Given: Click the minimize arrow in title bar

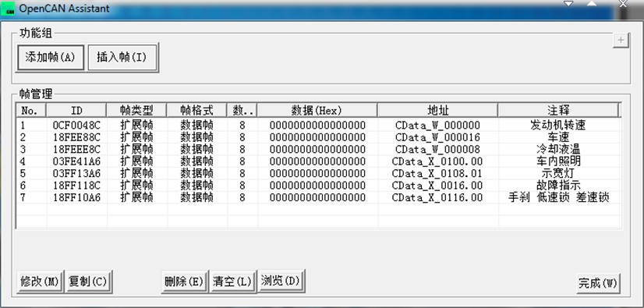Looking at the screenshot, I should pyautogui.click(x=568, y=4).
